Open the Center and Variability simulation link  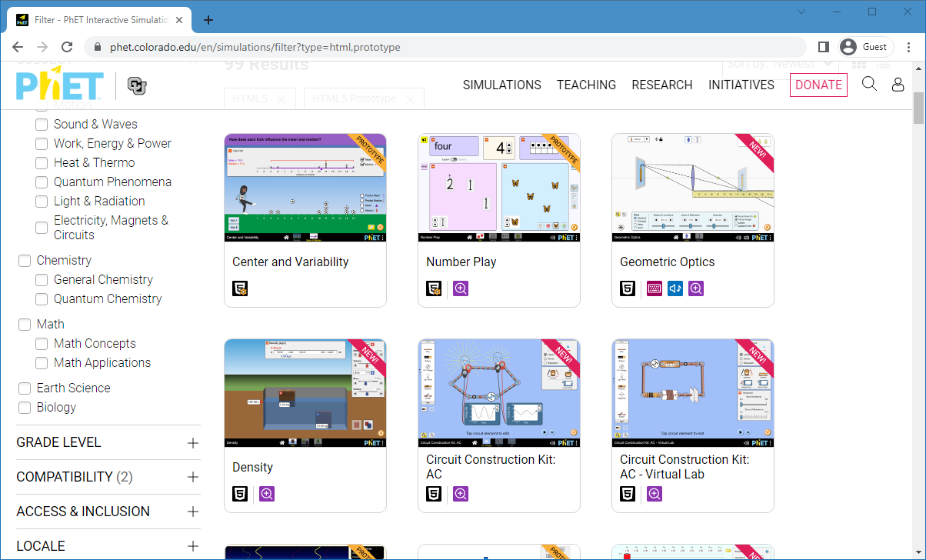(x=291, y=262)
